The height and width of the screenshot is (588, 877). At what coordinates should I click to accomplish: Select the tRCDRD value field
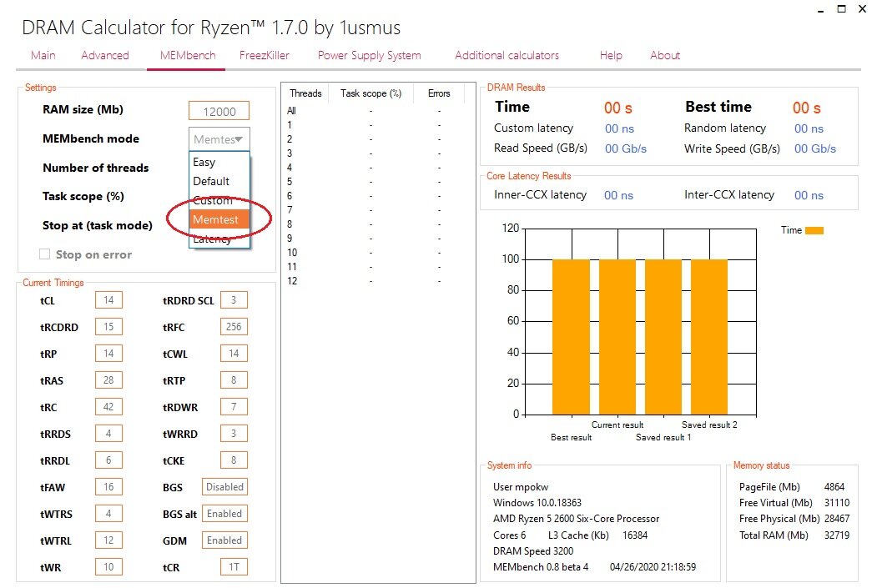pos(108,326)
